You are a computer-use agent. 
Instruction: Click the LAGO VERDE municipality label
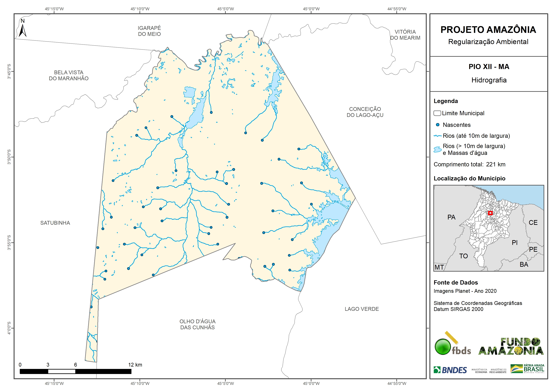362,309
